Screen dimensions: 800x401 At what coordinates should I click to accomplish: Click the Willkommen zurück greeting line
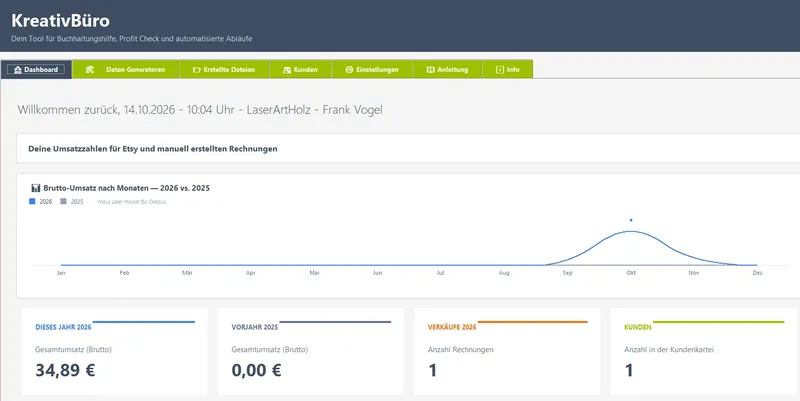tap(200, 110)
